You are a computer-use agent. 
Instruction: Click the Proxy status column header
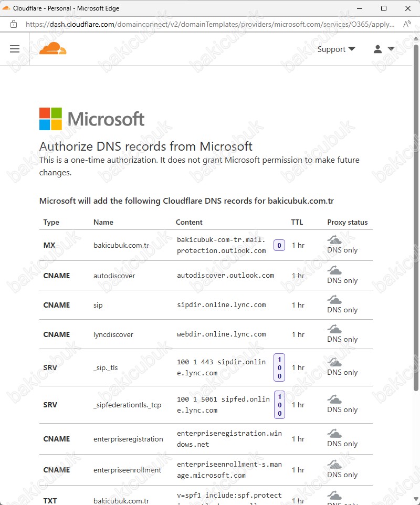point(348,222)
